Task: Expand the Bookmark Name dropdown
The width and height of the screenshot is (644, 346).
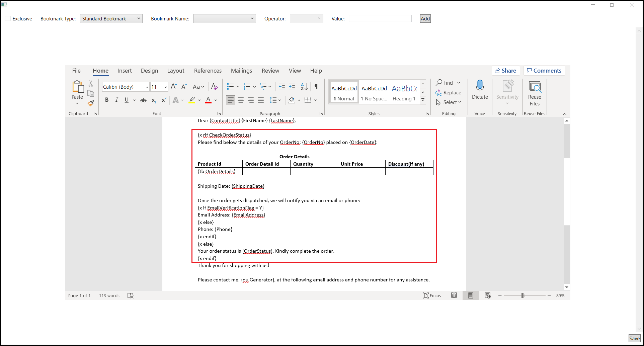Action: [x=225, y=19]
